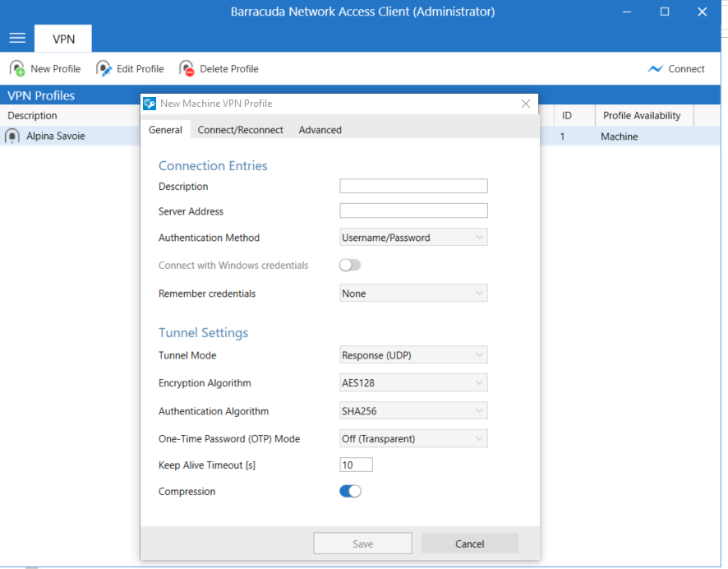The width and height of the screenshot is (728, 569).
Task: Expand the Remember credentials dropdown
Action: click(x=413, y=294)
